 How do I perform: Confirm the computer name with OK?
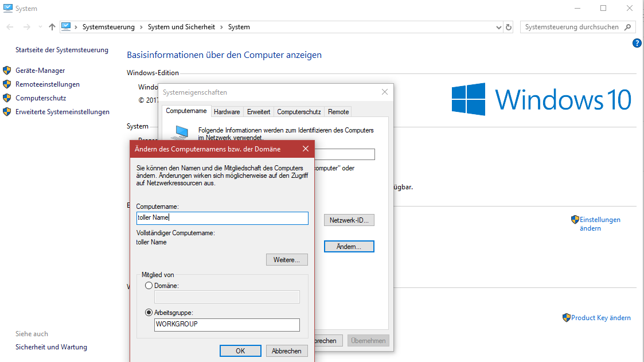(x=240, y=351)
